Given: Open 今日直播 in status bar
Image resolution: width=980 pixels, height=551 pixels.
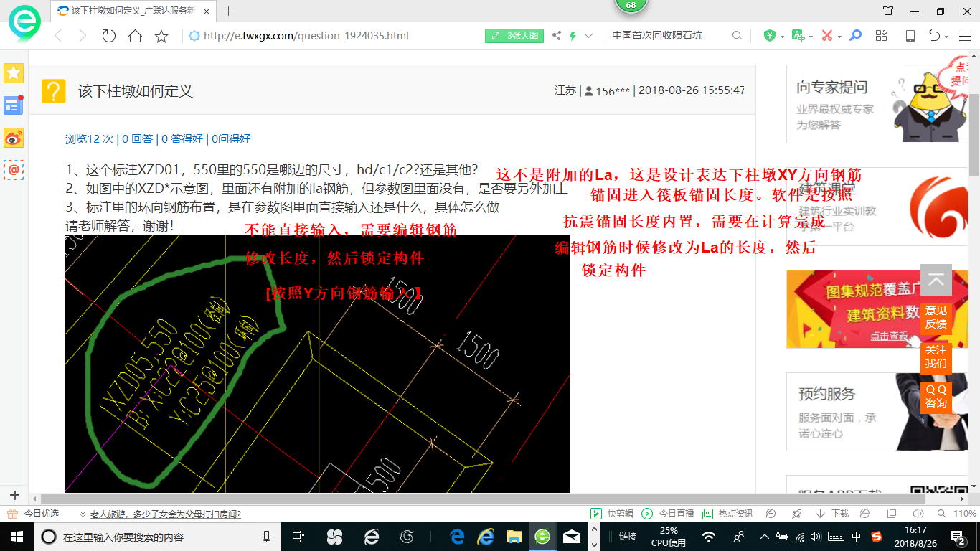Looking at the screenshot, I should point(668,514).
